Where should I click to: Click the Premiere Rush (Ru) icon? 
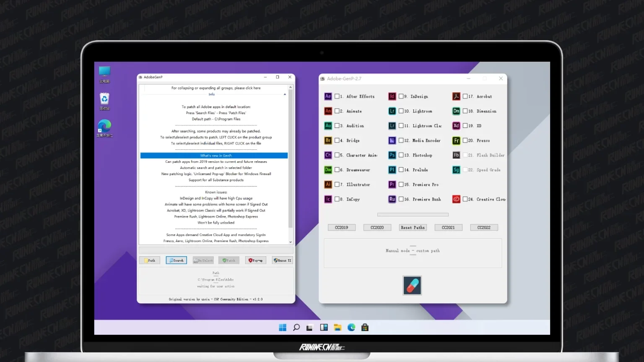point(392,199)
